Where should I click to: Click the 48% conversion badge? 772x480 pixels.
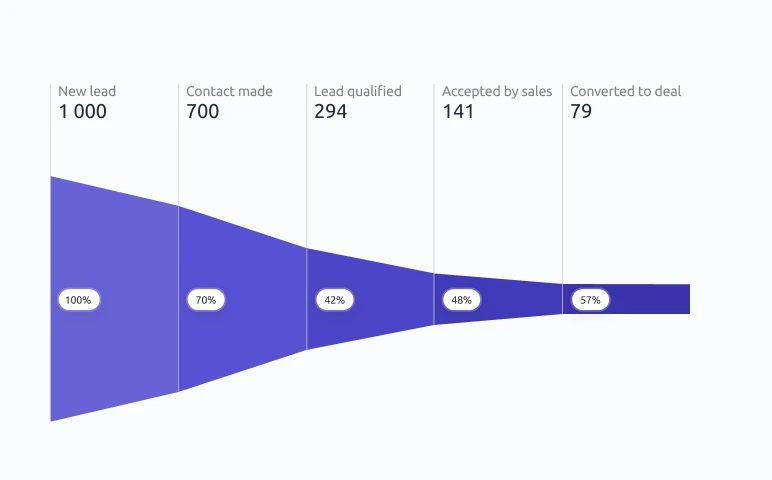(x=462, y=300)
